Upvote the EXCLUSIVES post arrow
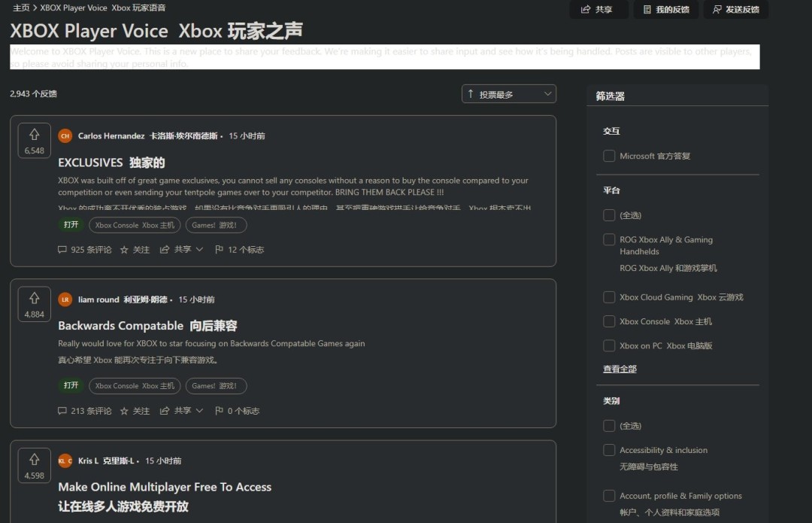 point(34,135)
